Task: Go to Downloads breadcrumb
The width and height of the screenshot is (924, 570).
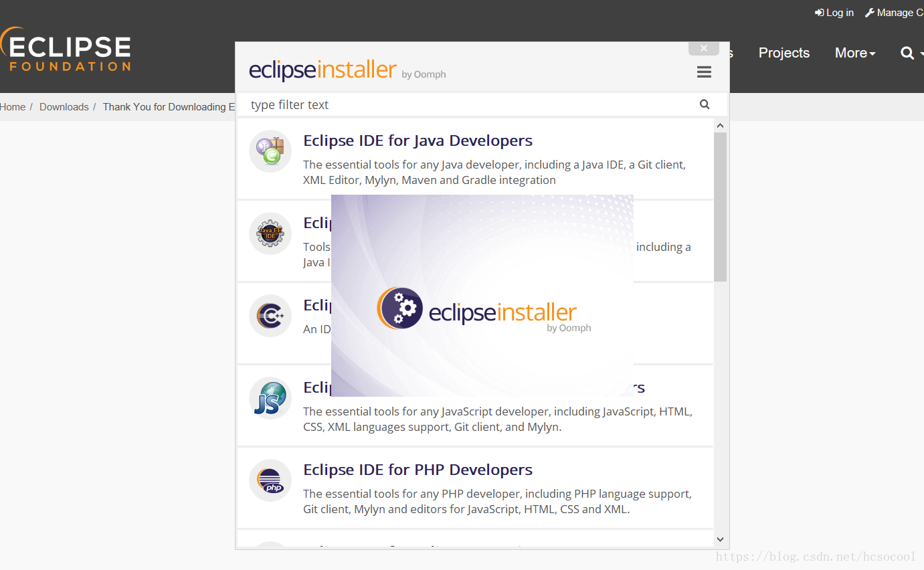Action: (64, 107)
